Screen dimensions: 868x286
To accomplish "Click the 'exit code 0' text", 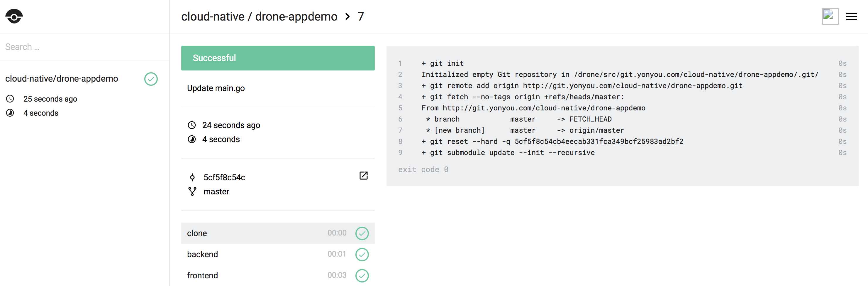I will (423, 170).
